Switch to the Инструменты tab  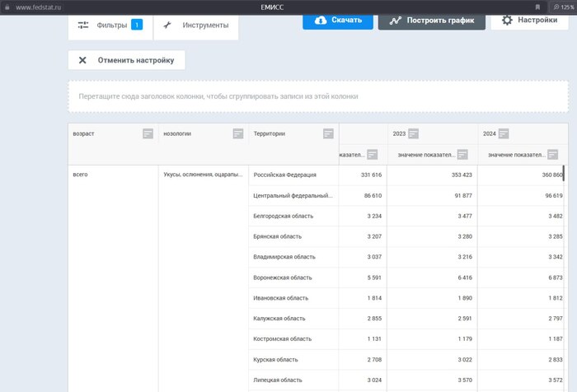[196, 25]
